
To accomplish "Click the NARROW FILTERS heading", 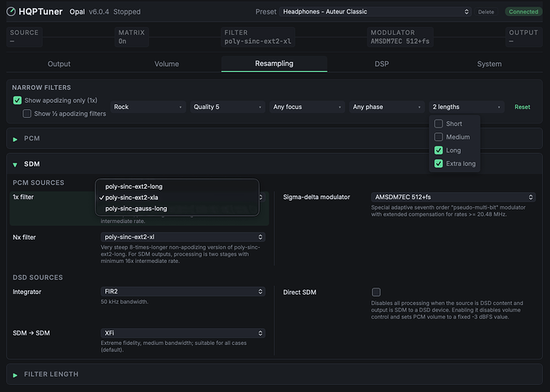I will point(41,88).
